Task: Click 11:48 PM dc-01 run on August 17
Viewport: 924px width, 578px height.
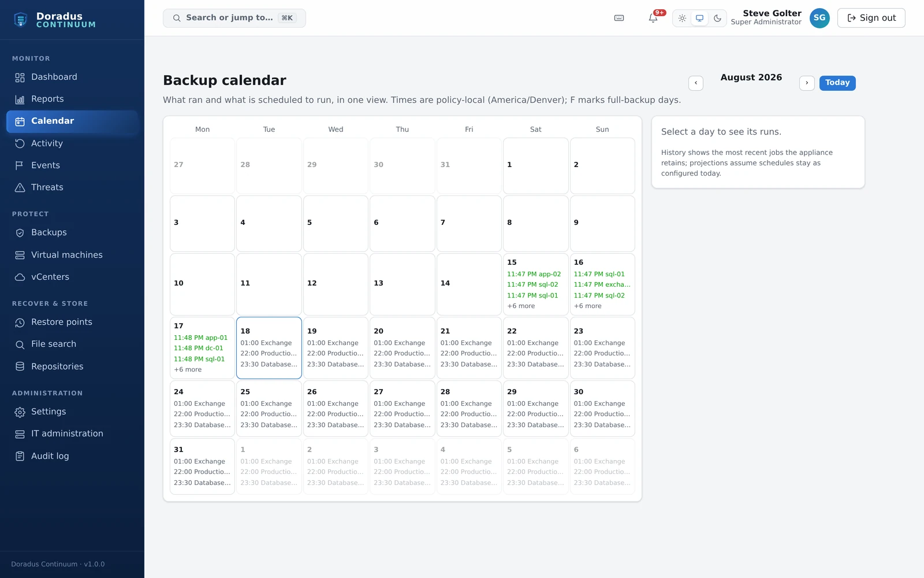Action: click(199, 349)
